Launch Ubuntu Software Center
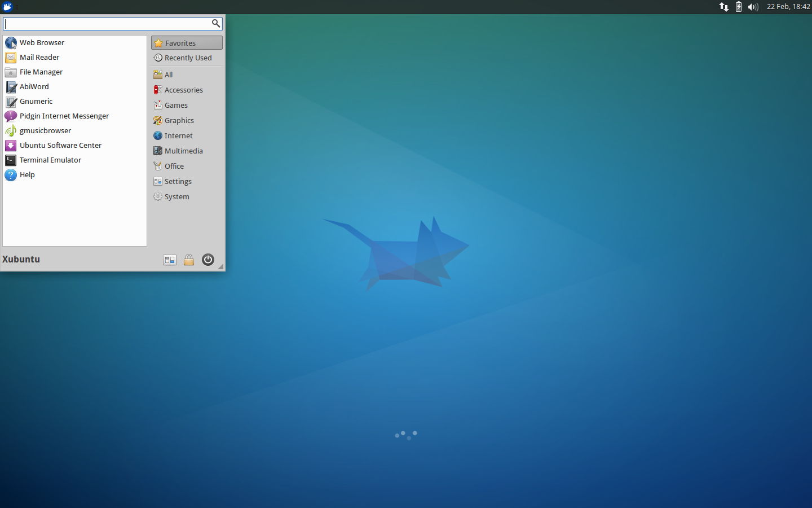Image resolution: width=812 pixels, height=508 pixels. point(60,145)
